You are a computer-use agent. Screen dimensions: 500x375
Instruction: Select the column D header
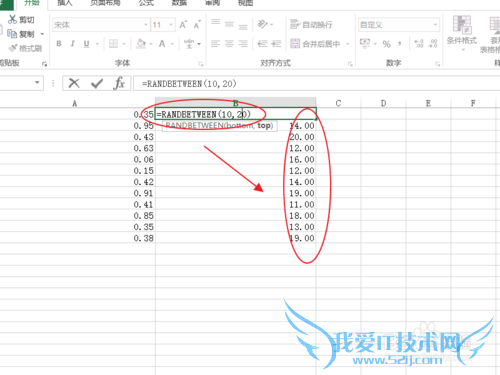point(383,103)
